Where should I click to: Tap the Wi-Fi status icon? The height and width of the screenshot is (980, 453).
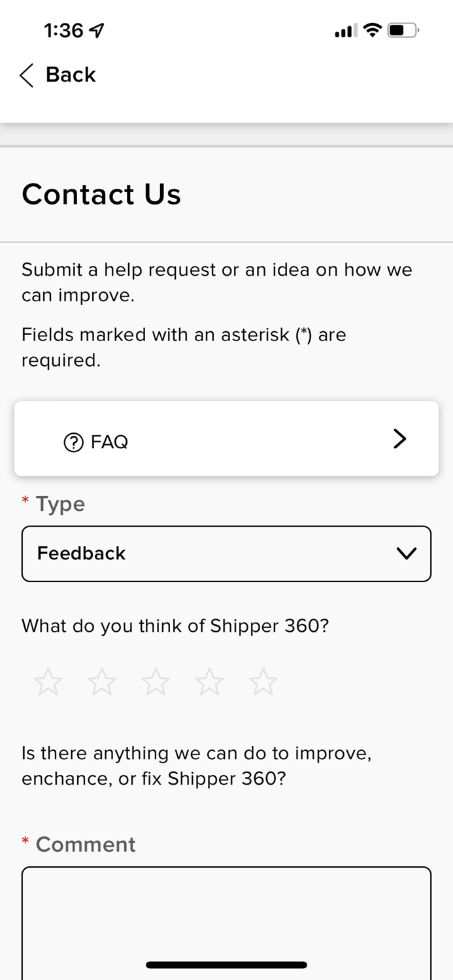[x=373, y=30]
